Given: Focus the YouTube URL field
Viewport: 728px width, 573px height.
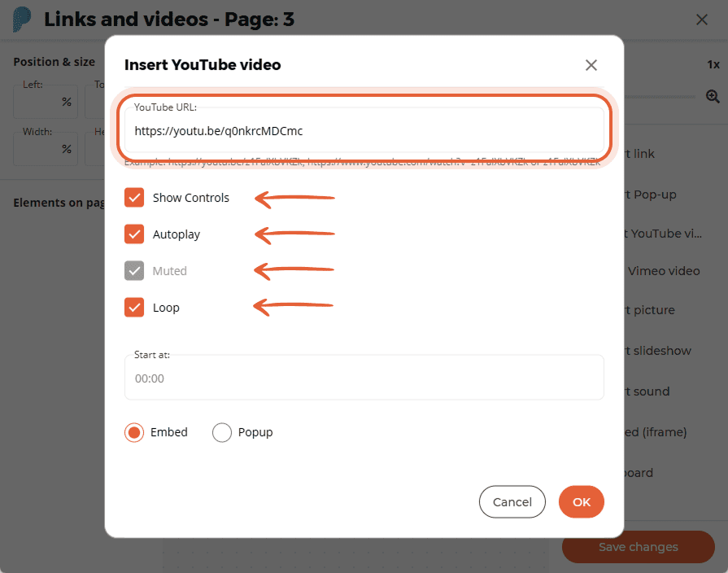Looking at the screenshot, I should pos(364,130).
